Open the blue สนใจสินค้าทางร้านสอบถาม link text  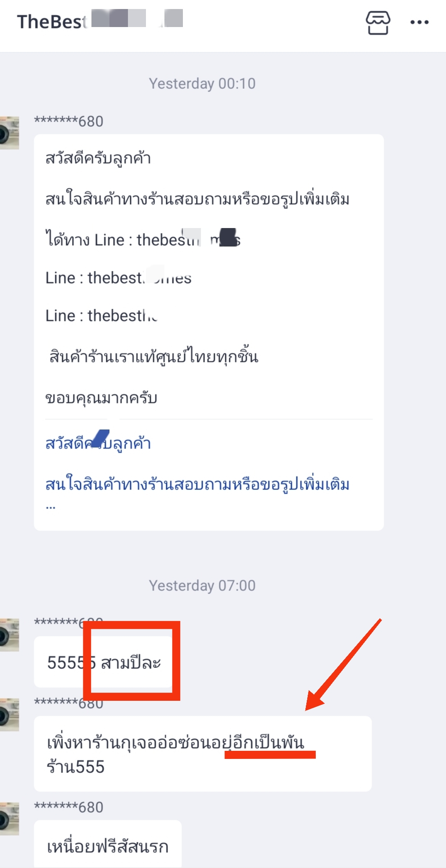[197, 484]
